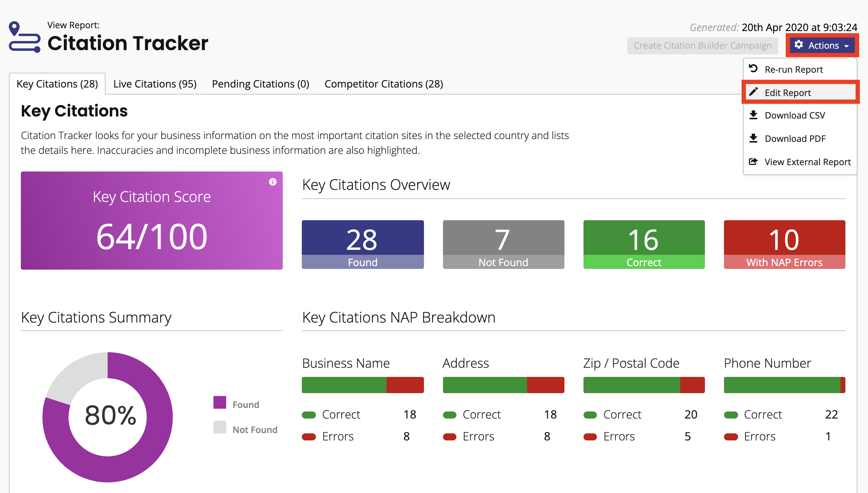Click Create Citation Builder Campaign button
868x493 pixels.
702,46
